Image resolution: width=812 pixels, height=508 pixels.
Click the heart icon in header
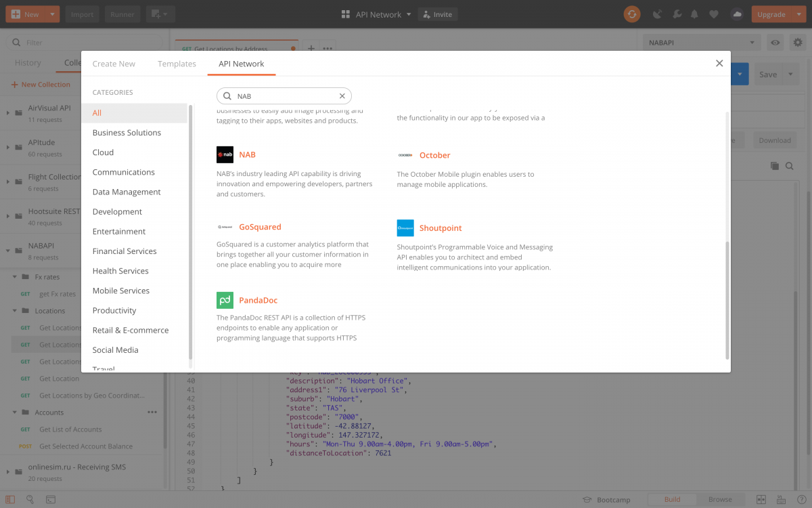click(714, 14)
